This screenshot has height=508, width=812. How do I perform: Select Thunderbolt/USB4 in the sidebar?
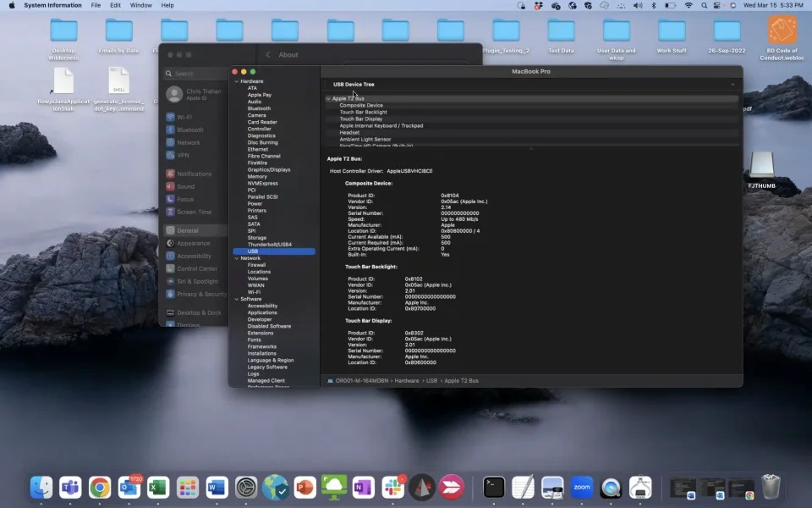pos(269,245)
